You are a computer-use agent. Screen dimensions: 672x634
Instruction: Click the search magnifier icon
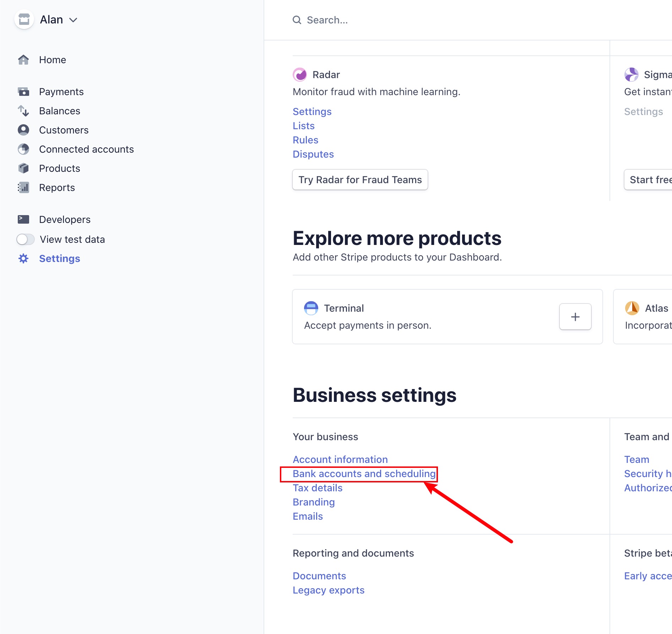[x=297, y=20]
